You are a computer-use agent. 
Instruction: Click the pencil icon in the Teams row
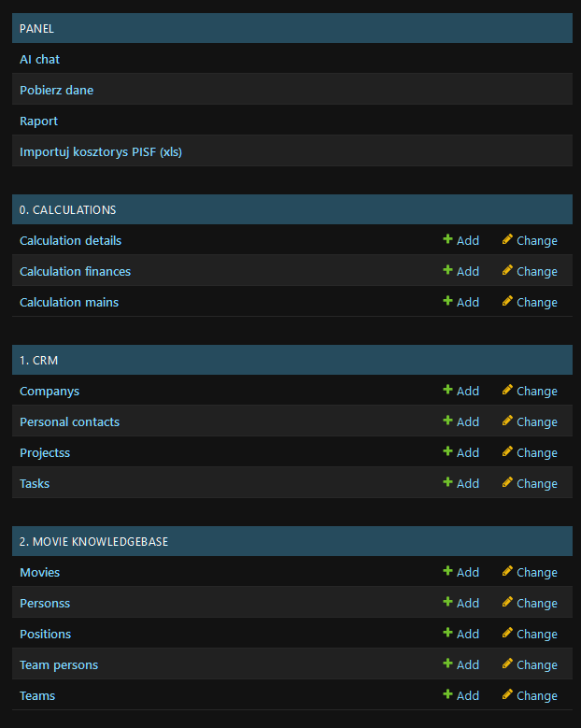tap(507, 694)
